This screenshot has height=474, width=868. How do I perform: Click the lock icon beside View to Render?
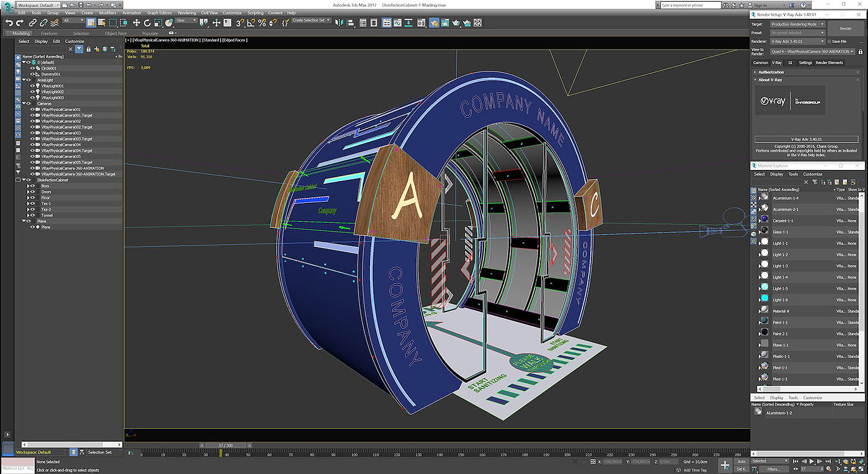(x=861, y=51)
